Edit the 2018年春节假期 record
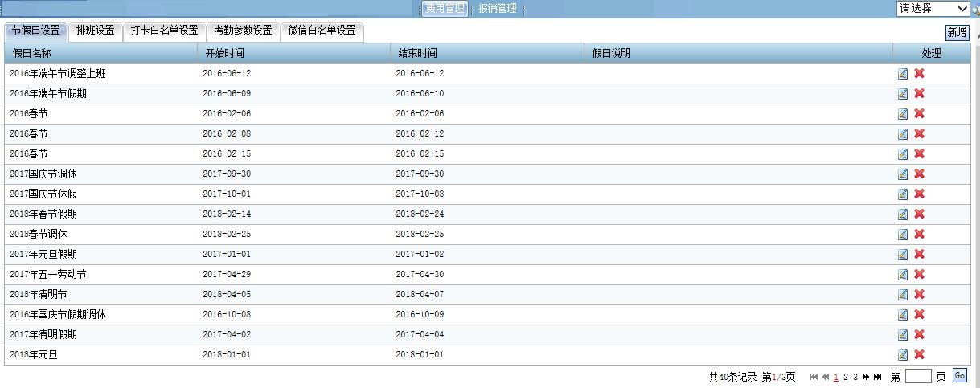Screen dimensions: 980x388 [903, 214]
